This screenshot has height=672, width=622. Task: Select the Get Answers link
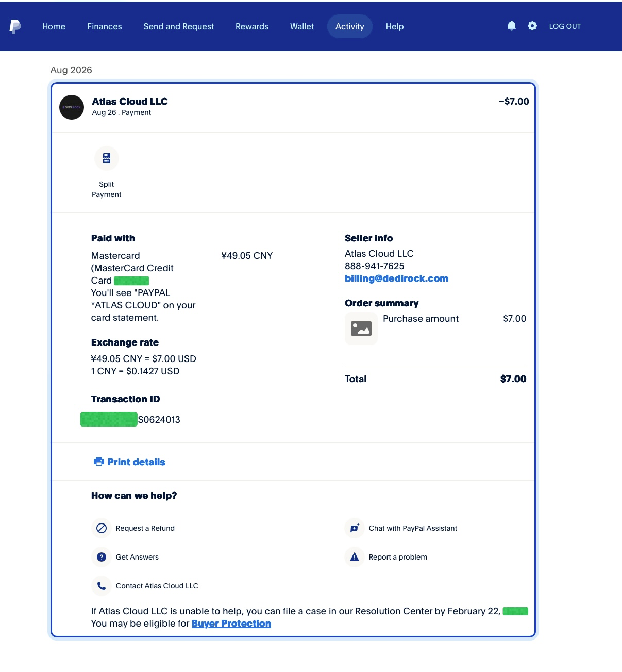coord(137,557)
